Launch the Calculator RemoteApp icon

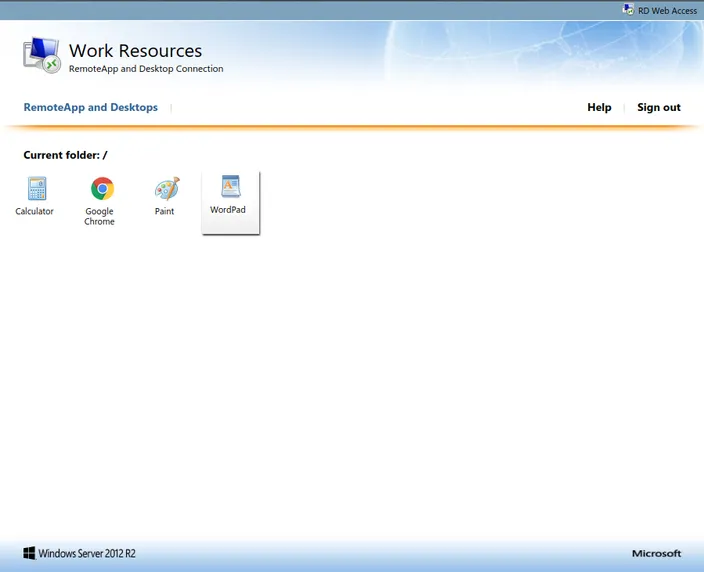click(37, 188)
